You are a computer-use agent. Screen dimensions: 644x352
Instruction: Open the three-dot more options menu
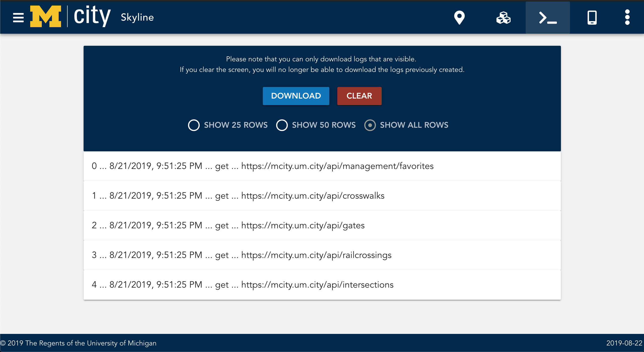point(627,17)
